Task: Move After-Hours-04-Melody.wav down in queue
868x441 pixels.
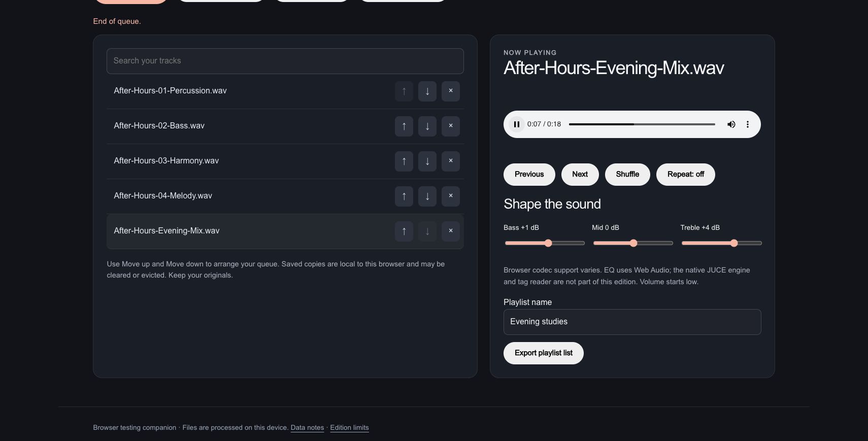Action: (x=427, y=196)
